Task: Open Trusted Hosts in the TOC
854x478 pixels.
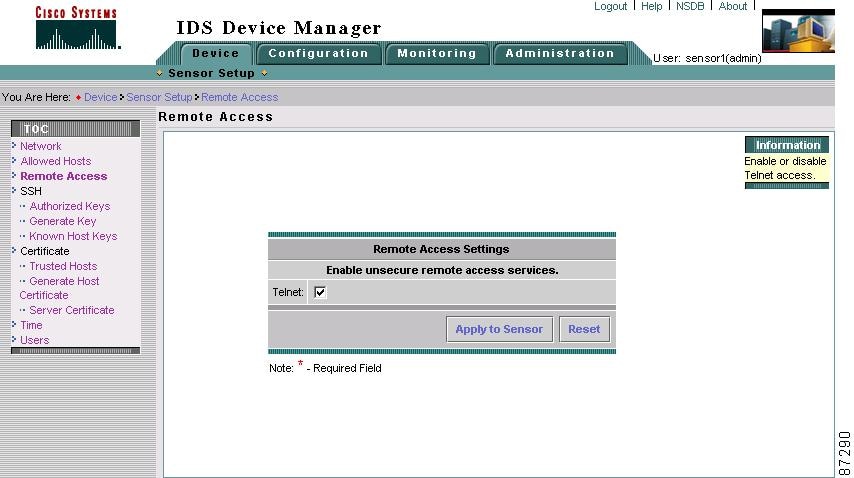Action: pyautogui.click(x=63, y=266)
